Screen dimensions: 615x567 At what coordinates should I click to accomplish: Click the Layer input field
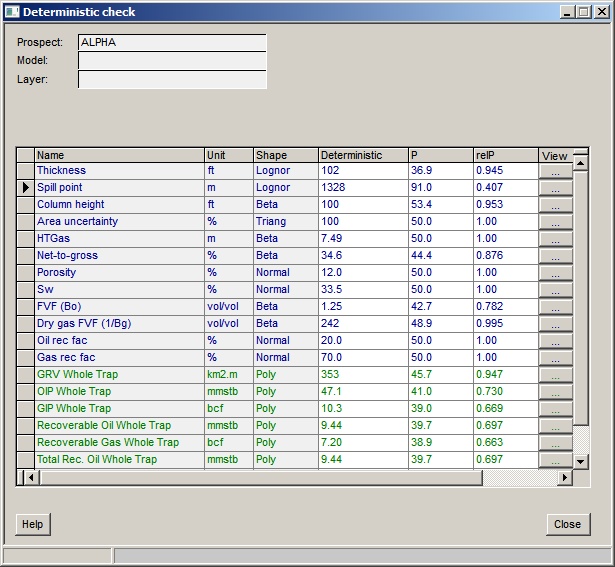tap(172, 79)
